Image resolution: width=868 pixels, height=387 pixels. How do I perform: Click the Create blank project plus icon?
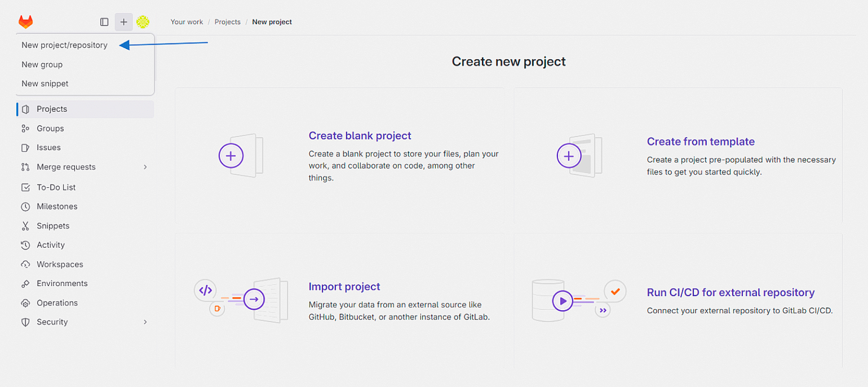(x=231, y=156)
